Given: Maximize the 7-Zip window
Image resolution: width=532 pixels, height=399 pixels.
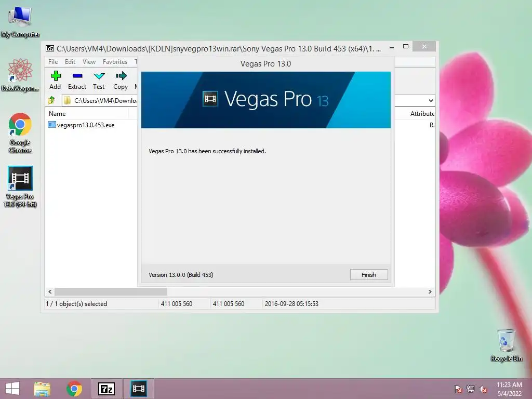Looking at the screenshot, I should tap(405, 47).
